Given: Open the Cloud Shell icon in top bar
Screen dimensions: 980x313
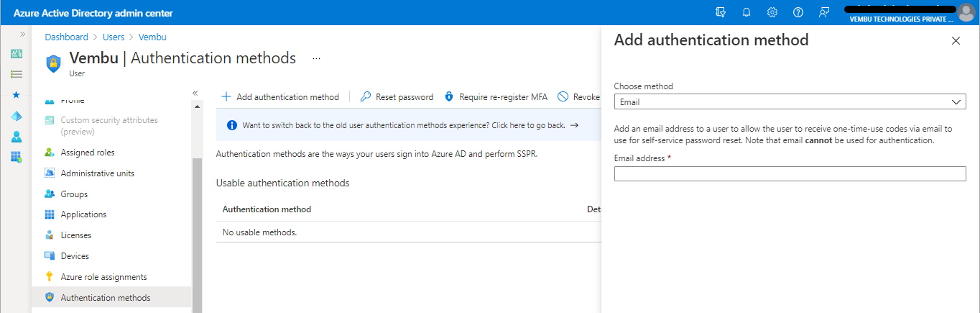Looking at the screenshot, I should coord(721,12).
